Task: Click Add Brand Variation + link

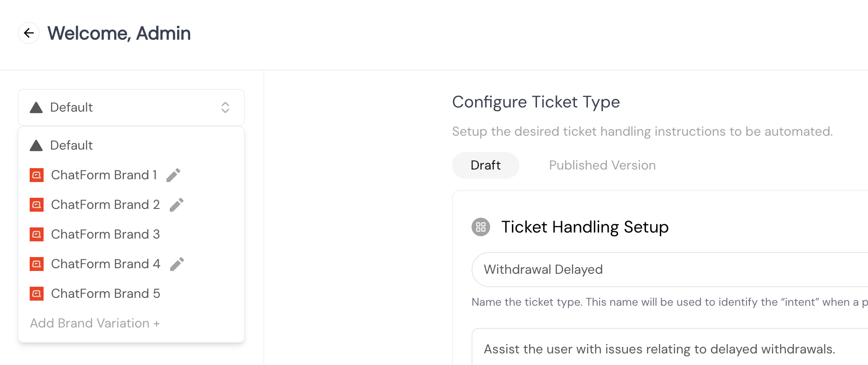Action: (x=95, y=323)
